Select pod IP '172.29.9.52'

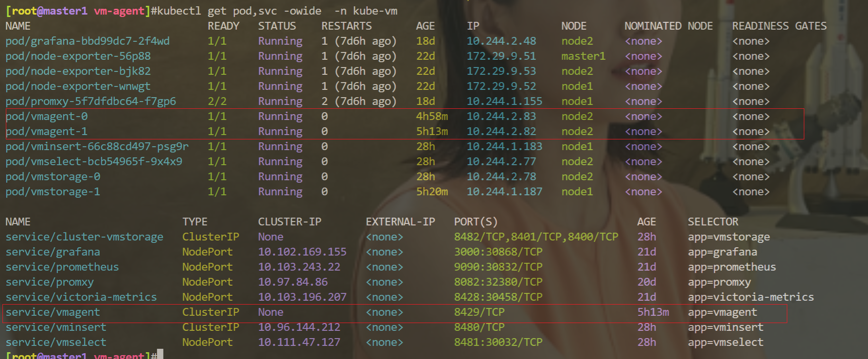click(501, 86)
